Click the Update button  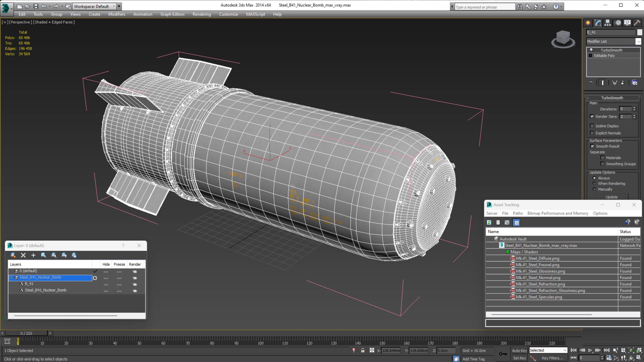pos(611,197)
